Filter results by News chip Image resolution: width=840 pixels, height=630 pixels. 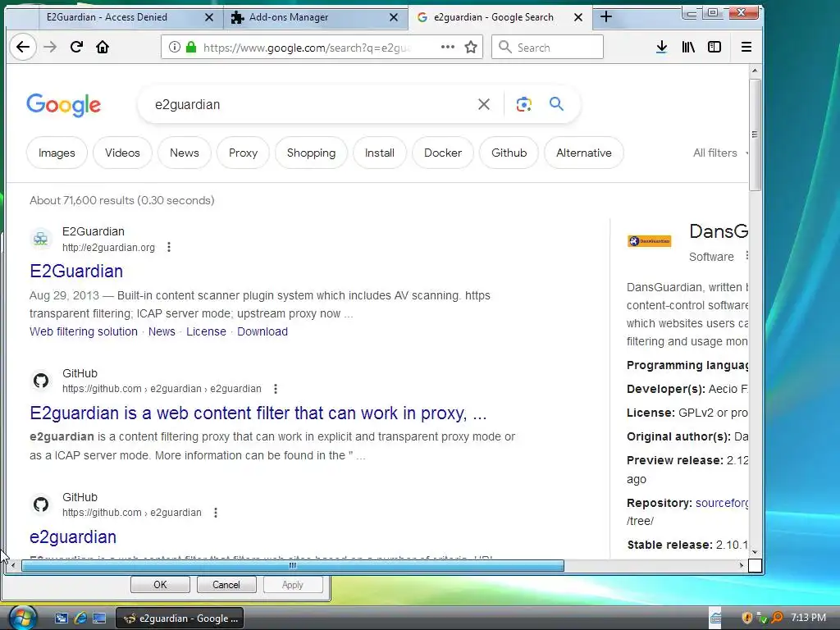(185, 153)
